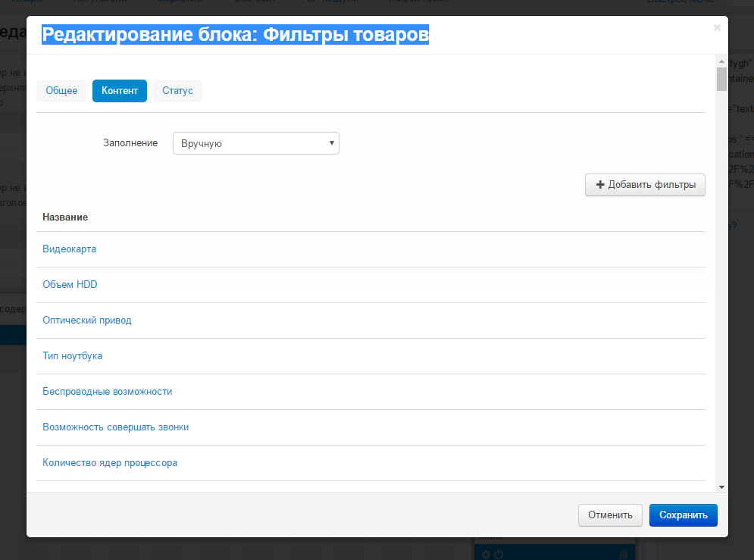Open the Возможность совершать звонки filter link
Image resolution: width=754 pixels, height=560 pixels.
(x=115, y=427)
